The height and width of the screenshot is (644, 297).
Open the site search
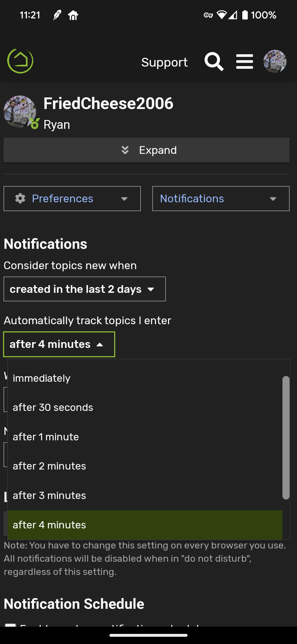click(214, 62)
